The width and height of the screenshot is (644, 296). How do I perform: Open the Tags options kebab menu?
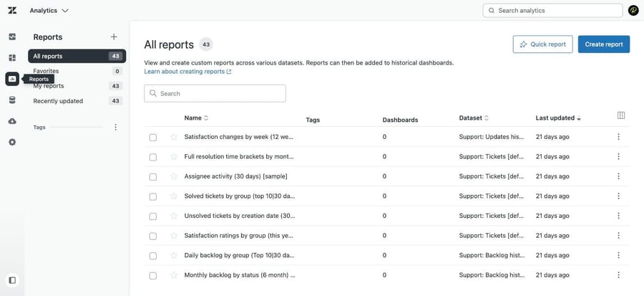coord(115,128)
